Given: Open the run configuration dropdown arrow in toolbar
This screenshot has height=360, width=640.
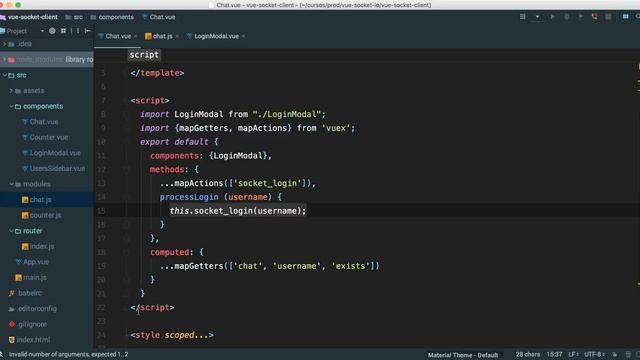Looking at the screenshot, I should (x=537, y=17).
